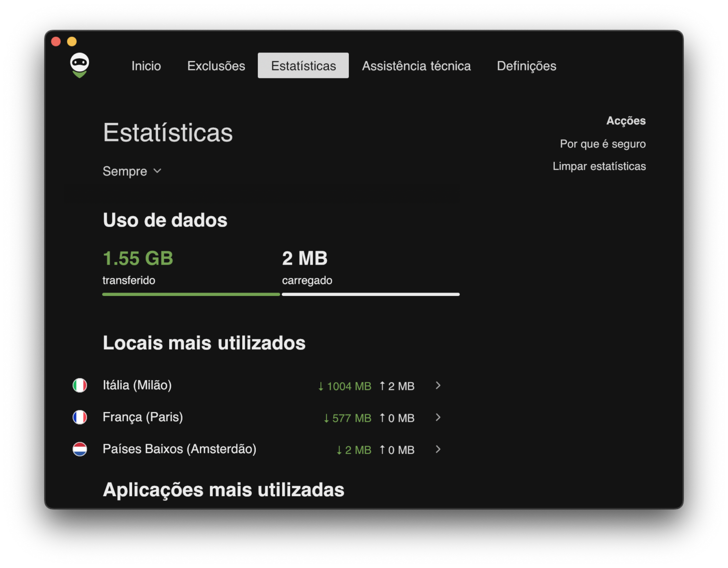Minimize the window with yellow button
728x568 pixels.
(72, 42)
